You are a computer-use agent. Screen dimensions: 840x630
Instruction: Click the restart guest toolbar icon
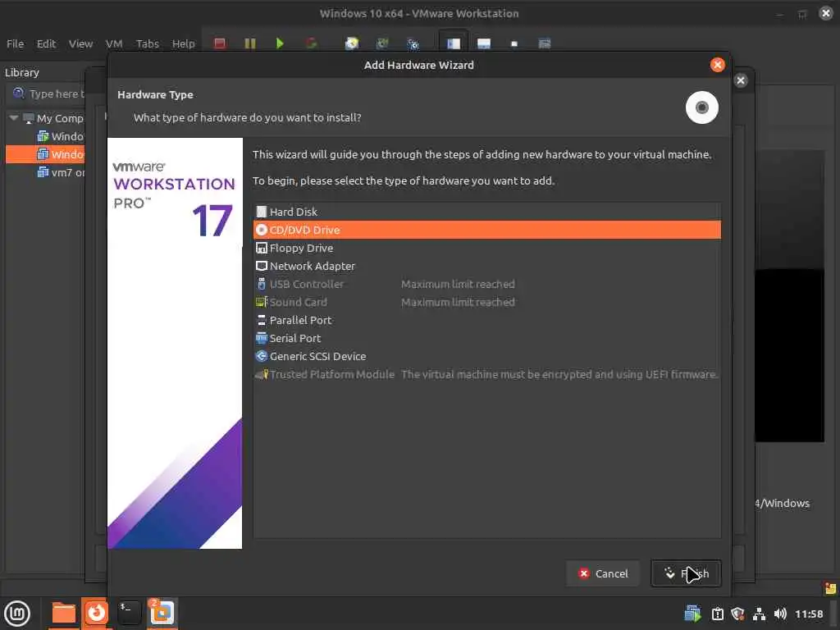tap(311, 43)
